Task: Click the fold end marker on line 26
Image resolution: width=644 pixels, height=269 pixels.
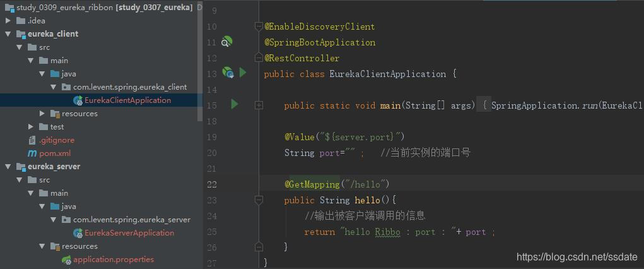Action: (x=259, y=246)
